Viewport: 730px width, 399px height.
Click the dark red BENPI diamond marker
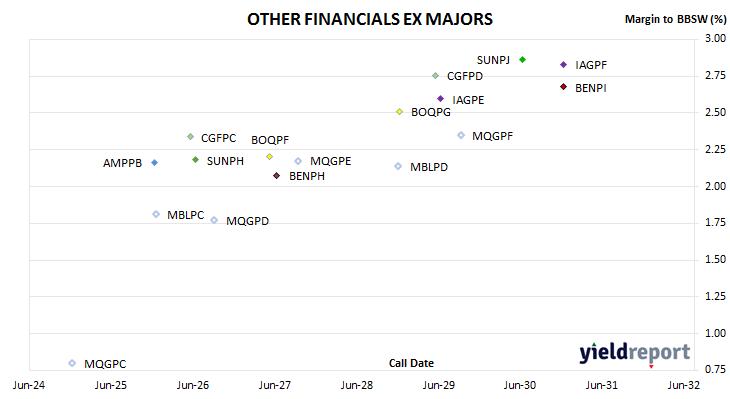(x=563, y=87)
